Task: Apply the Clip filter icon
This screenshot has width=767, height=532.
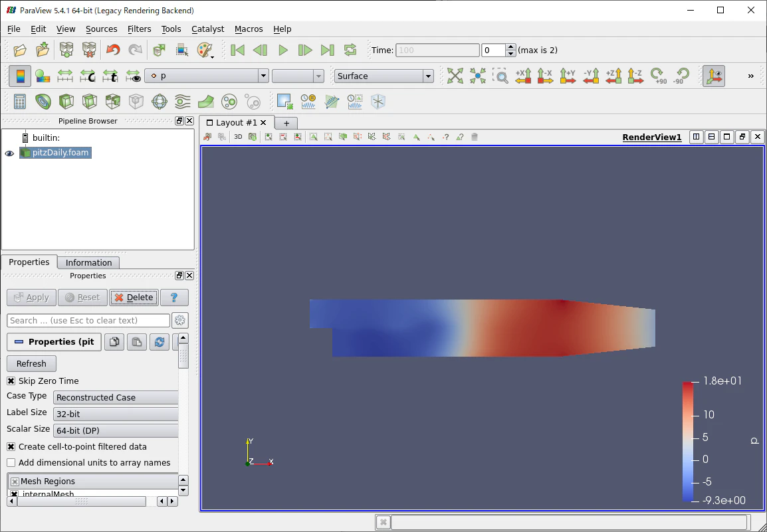Action: tap(66, 101)
